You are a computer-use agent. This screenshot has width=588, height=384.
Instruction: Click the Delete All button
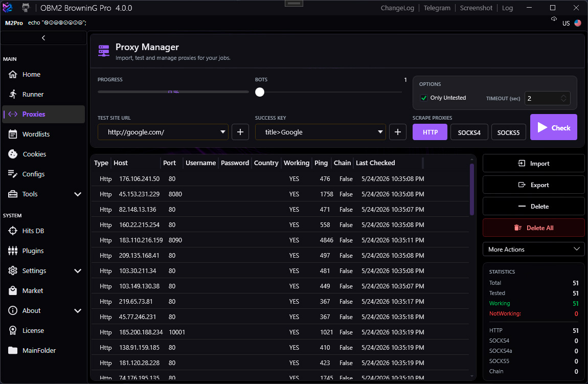pos(533,228)
